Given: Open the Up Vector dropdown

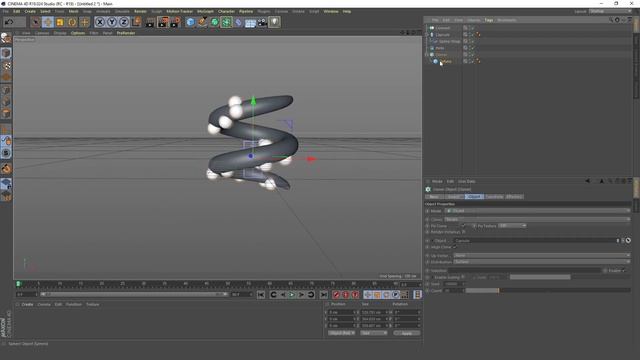Looking at the screenshot, I should [542, 256].
